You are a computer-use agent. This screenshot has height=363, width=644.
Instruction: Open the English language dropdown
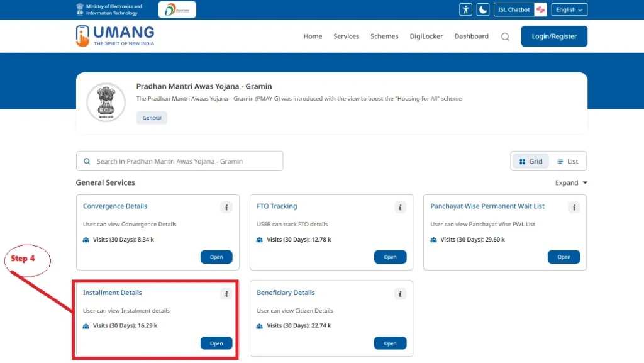pyautogui.click(x=569, y=9)
